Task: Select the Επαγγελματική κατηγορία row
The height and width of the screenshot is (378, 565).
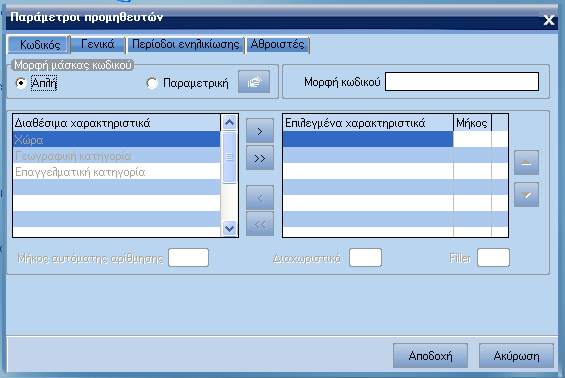Action: point(116,172)
